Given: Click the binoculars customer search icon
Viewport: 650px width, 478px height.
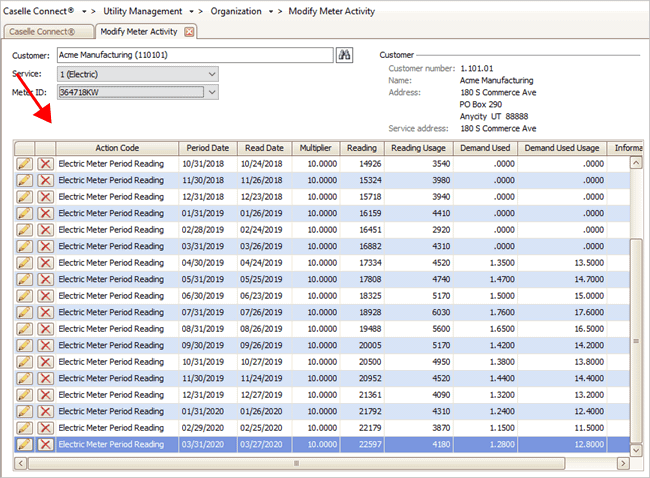Looking at the screenshot, I should (346, 55).
